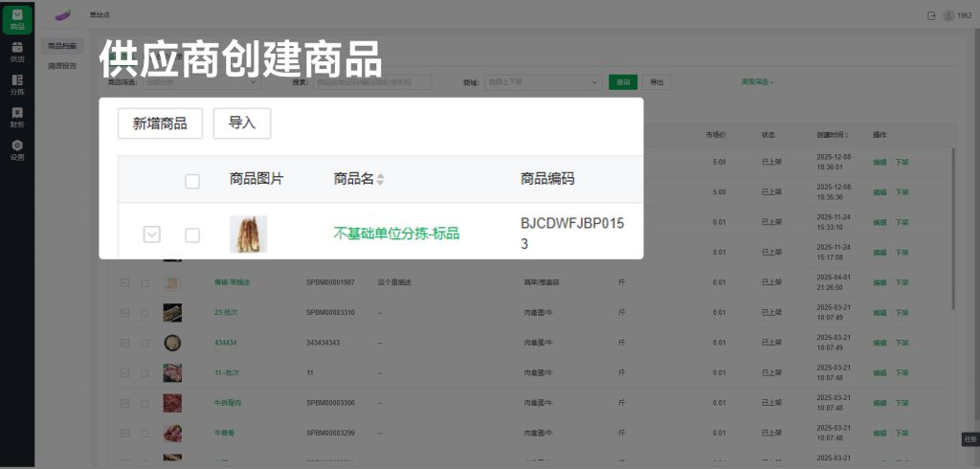The image size is (980, 469).
Task: Expand the 高级筛选 advanced filter
Action: click(x=757, y=82)
